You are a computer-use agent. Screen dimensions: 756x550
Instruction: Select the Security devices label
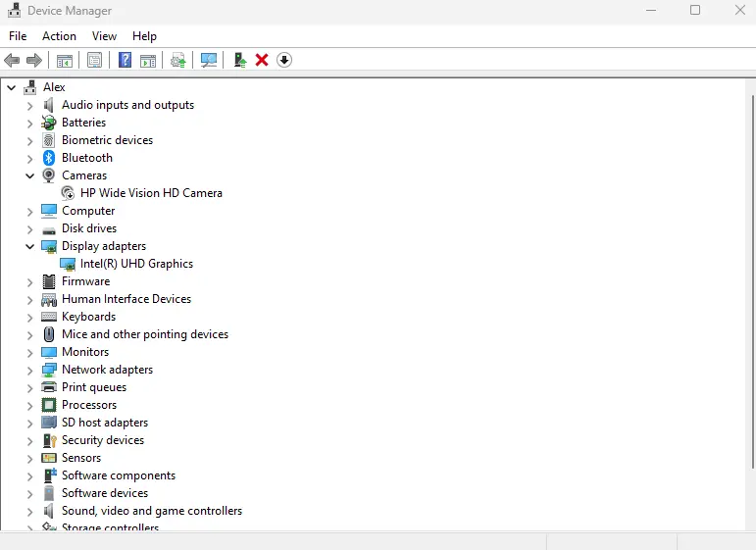(103, 440)
